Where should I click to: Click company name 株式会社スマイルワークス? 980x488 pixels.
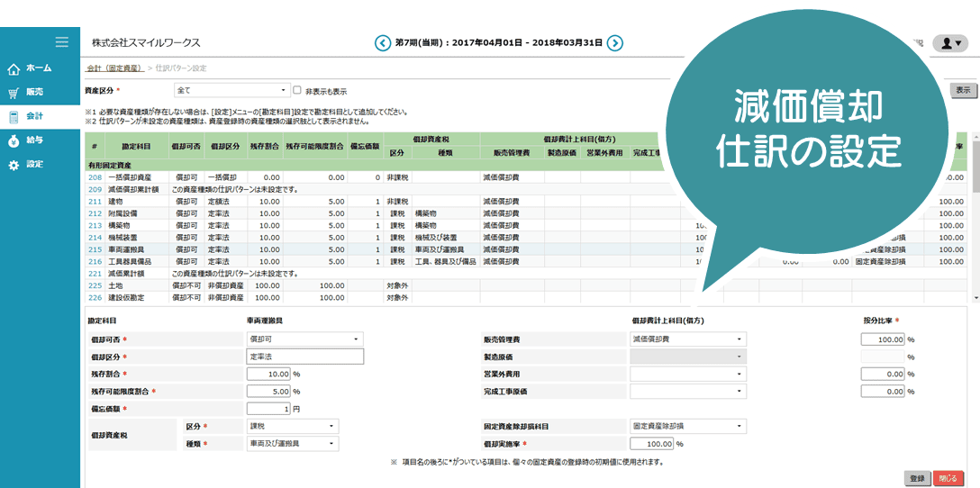[x=146, y=43]
